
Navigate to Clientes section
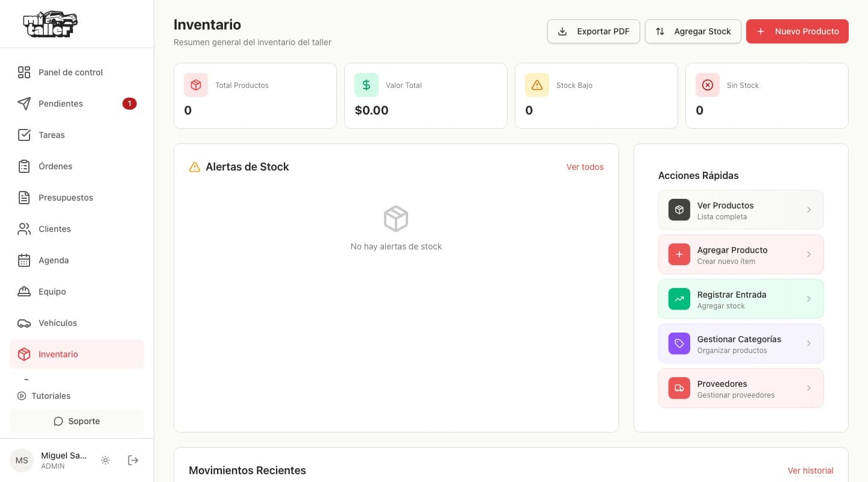click(77, 229)
